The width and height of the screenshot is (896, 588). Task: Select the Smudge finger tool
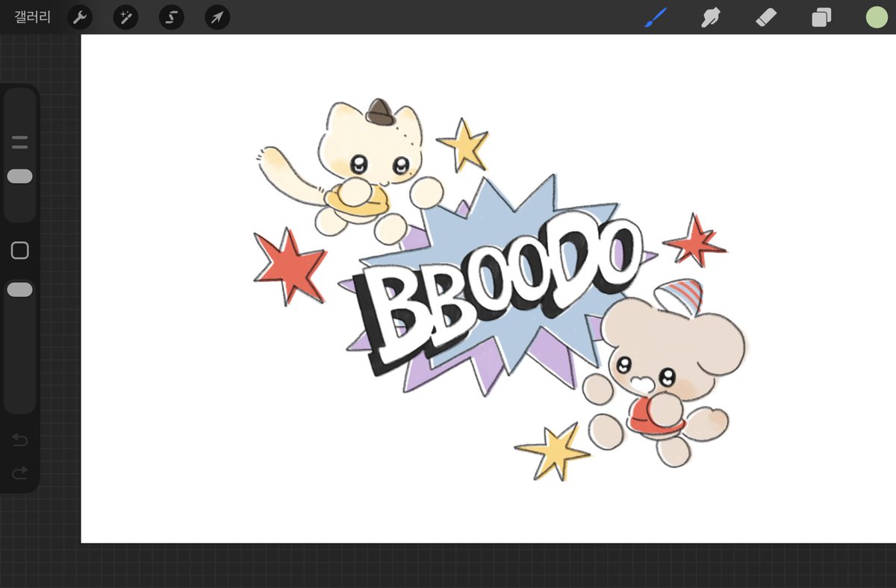(x=710, y=17)
